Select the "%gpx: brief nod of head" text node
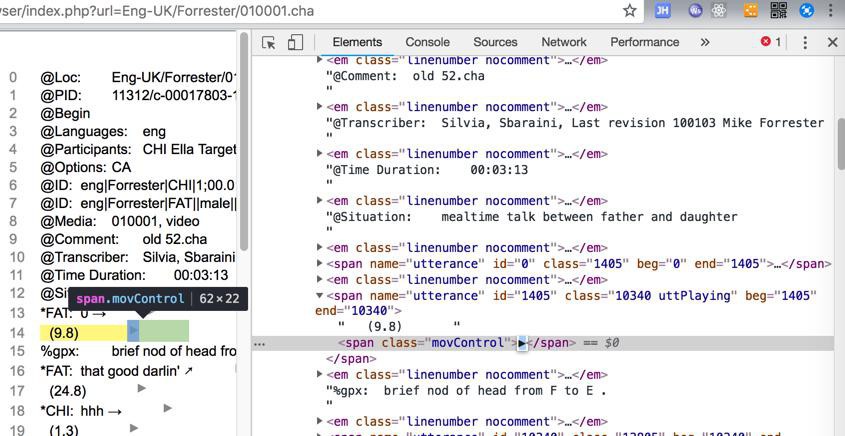Viewport: 845px width, 436px height. pos(466,390)
